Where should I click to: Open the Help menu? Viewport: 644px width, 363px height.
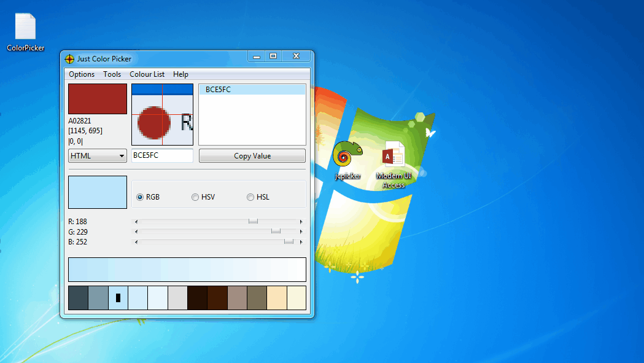tap(180, 74)
